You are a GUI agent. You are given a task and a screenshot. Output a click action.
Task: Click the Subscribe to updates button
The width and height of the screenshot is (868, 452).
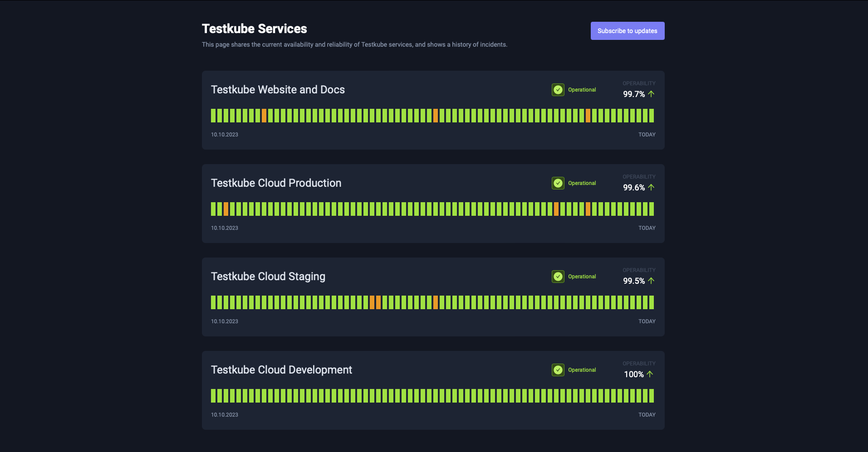click(x=627, y=30)
